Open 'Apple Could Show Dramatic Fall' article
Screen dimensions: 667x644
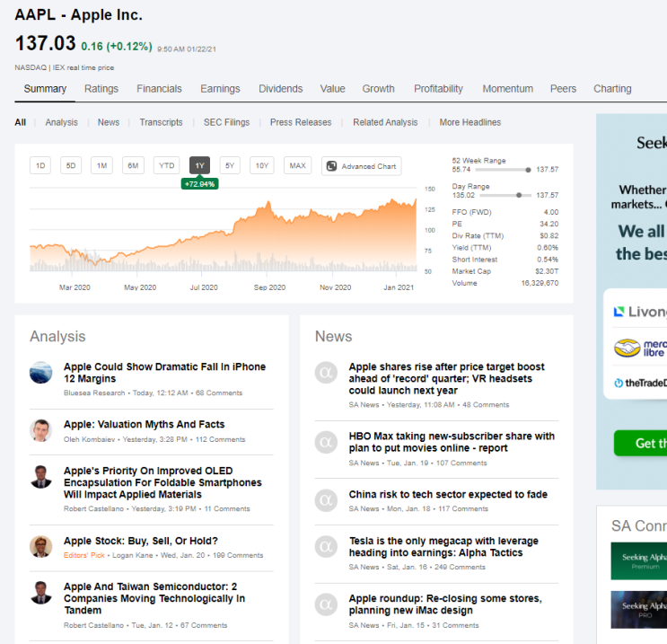point(164,373)
